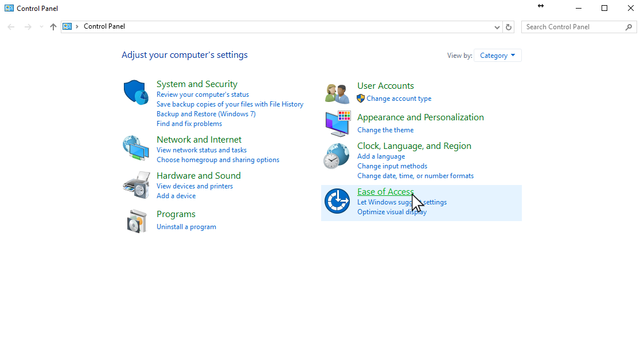Expand the address bar history dropdown
Image resolution: width=644 pixels, height=362 pixels.
click(497, 27)
